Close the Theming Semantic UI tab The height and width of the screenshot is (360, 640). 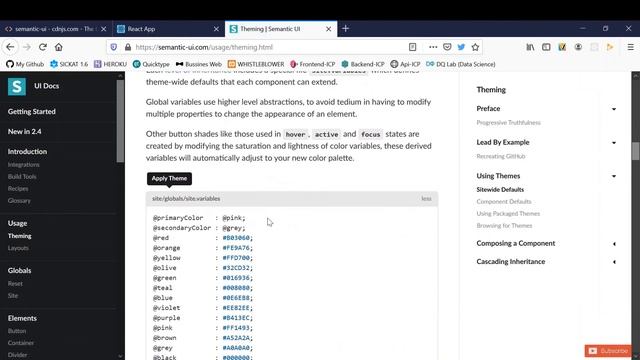pyautogui.click(x=329, y=29)
